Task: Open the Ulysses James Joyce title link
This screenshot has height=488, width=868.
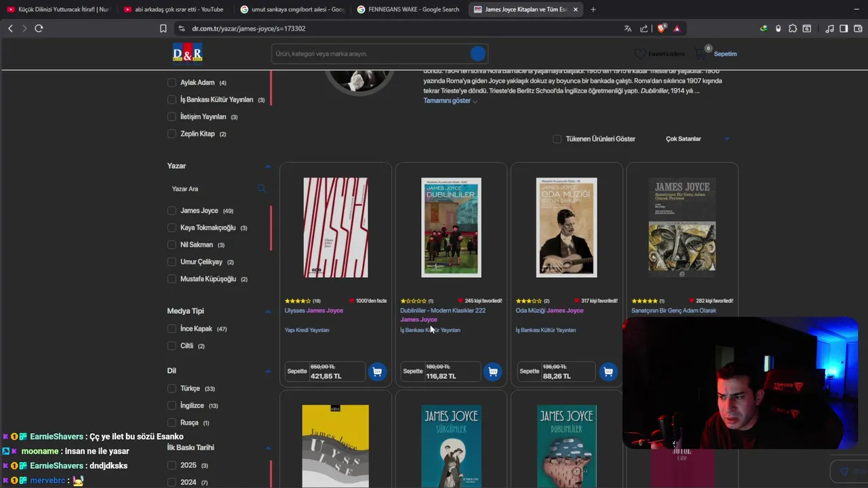Action: pyautogui.click(x=314, y=310)
